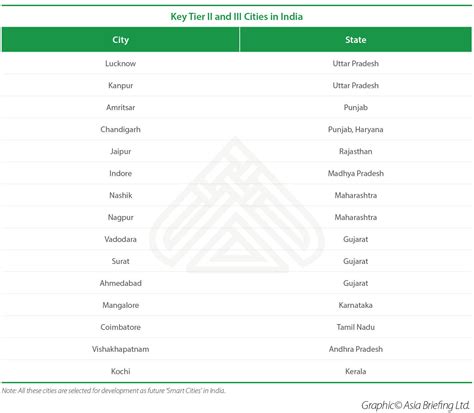Click on Amritsar in the City column
Screen dimensions: 474x413
click(120, 107)
